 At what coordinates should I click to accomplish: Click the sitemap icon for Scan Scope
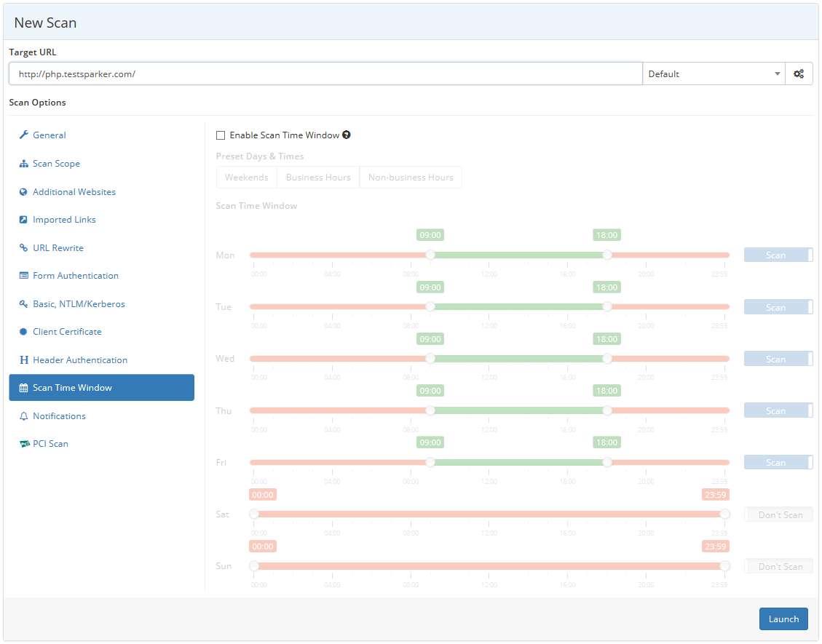pyautogui.click(x=23, y=164)
